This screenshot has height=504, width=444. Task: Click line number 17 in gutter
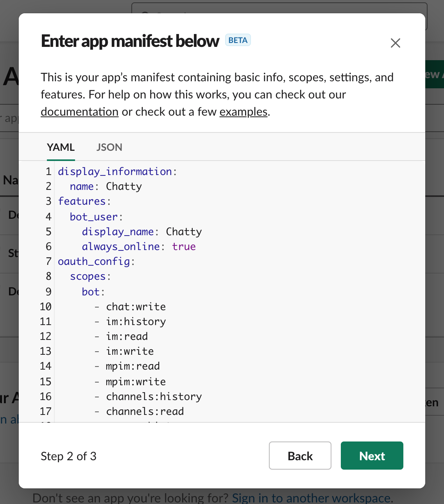(46, 411)
